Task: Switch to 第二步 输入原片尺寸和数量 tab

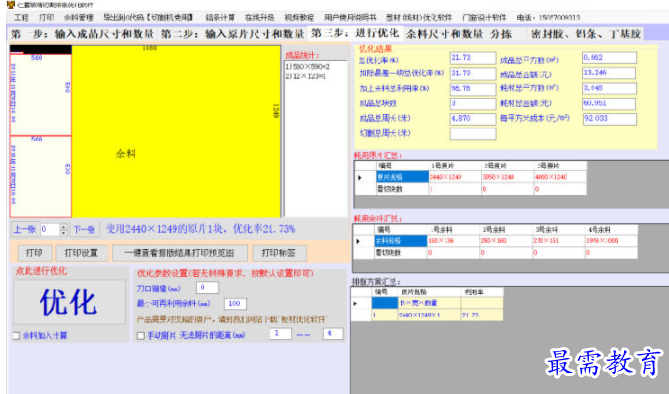Action: (x=233, y=34)
